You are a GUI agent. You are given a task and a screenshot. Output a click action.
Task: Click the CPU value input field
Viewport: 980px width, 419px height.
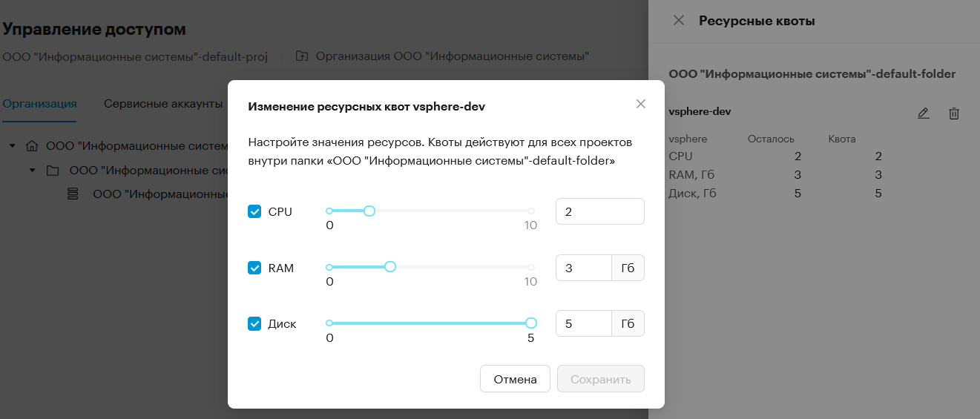(600, 211)
